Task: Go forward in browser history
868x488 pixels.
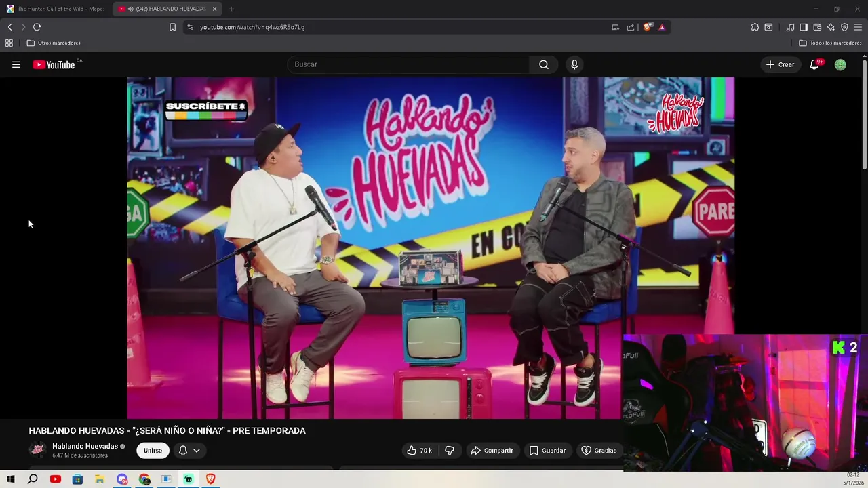Action: point(23,27)
